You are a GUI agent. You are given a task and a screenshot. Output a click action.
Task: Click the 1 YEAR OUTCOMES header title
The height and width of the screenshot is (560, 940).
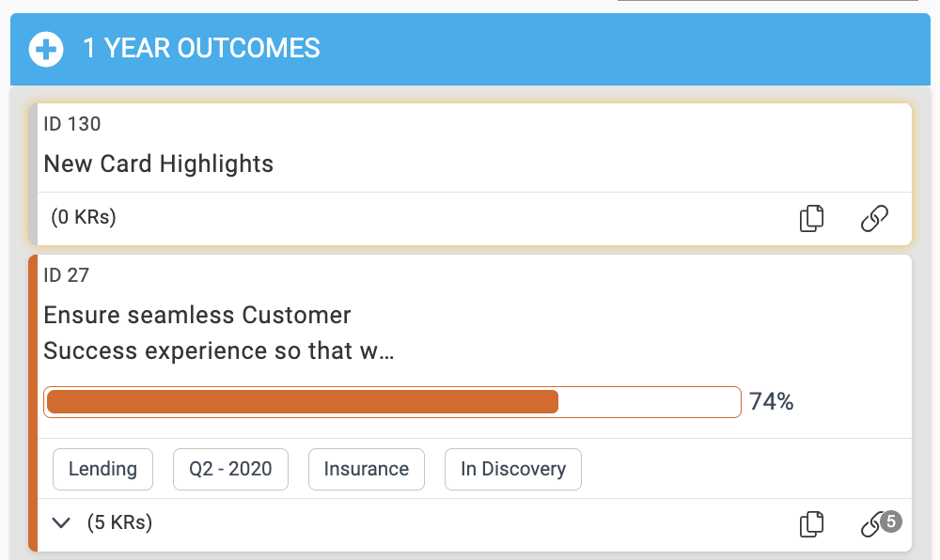click(x=201, y=49)
